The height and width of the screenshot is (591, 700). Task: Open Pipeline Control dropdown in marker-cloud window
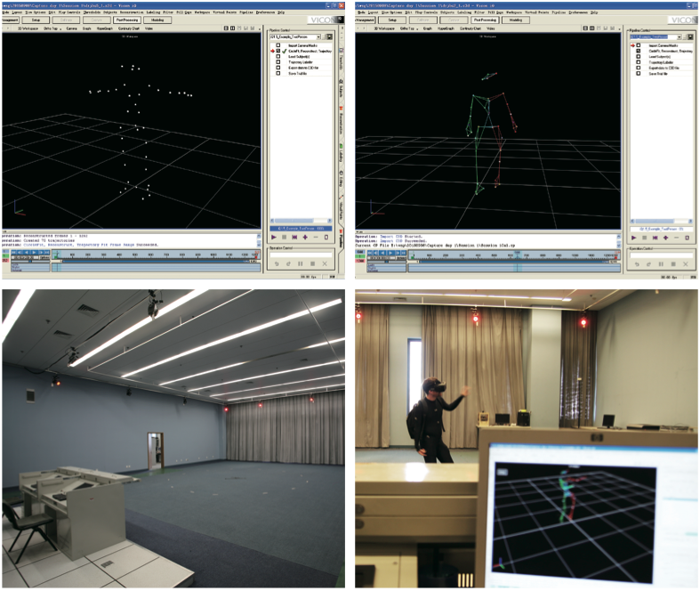click(x=318, y=36)
